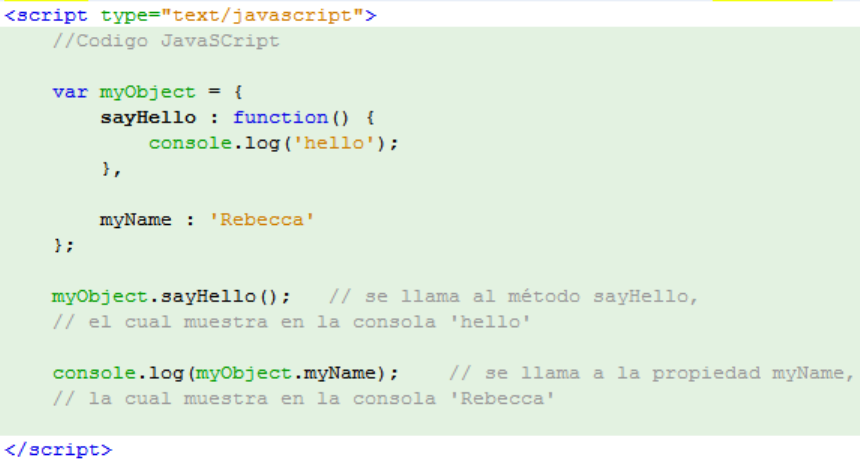
Task: Click the '},' closing brace after sayHello
Action: [x=111, y=169]
